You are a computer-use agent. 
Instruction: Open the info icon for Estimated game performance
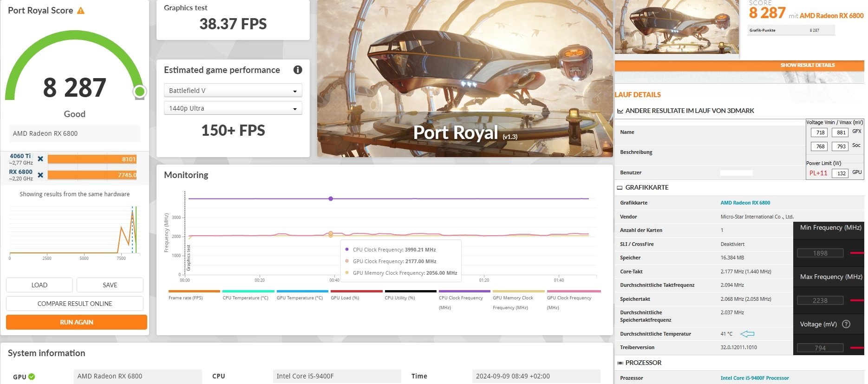[x=298, y=70]
